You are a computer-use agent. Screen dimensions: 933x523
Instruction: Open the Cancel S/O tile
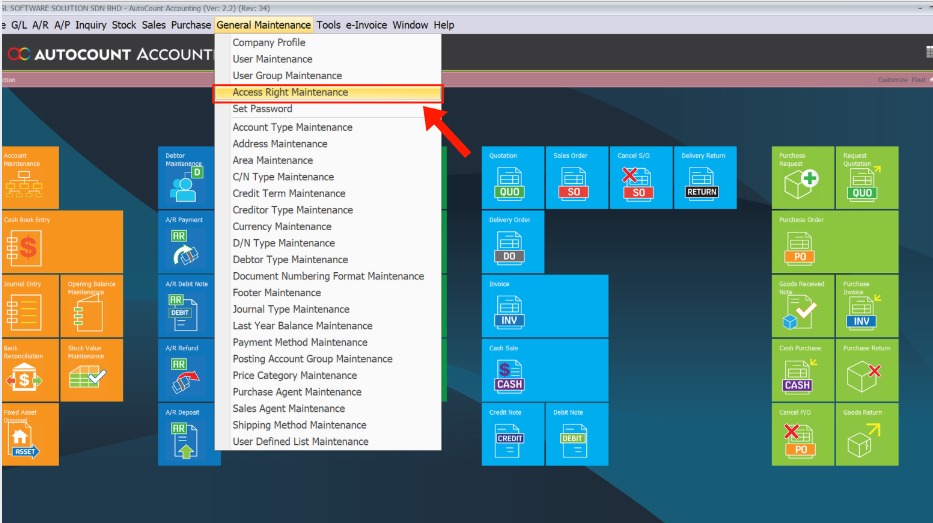641,177
